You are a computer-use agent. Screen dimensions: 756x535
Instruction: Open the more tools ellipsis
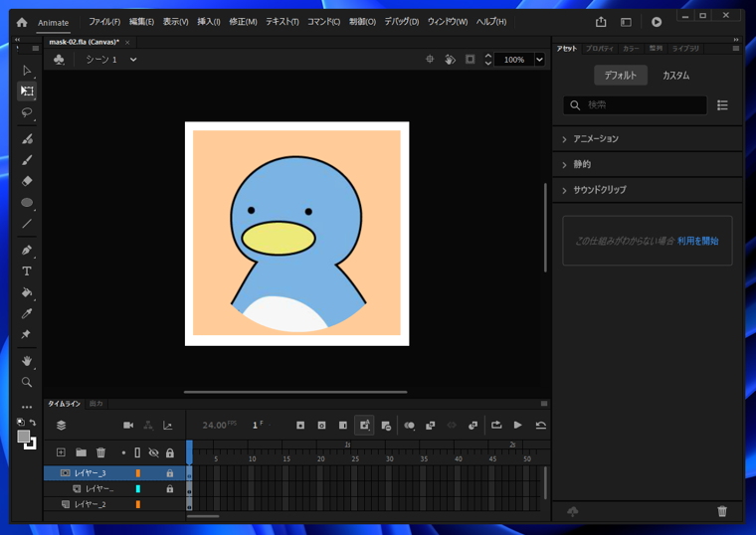pos(27,408)
